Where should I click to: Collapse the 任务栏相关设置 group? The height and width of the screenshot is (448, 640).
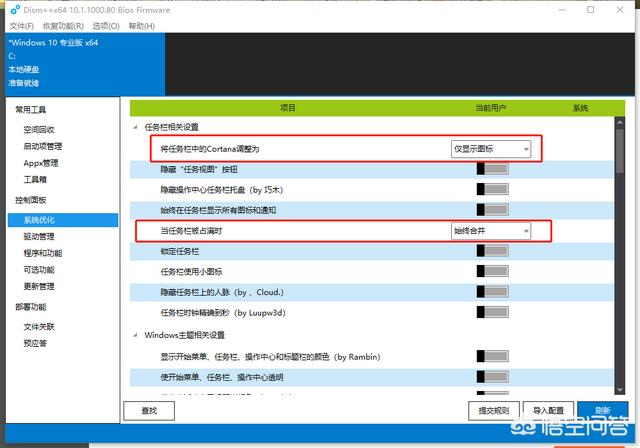pyautogui.click(x=135, y=127)
